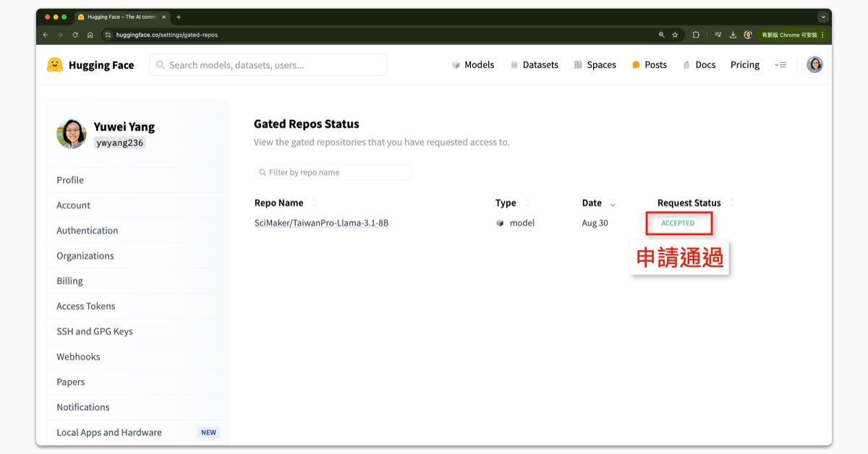Viewport: 868px width, 454px height.
Task: Open Profile settings in the sidebar
Action: (137, 180)
